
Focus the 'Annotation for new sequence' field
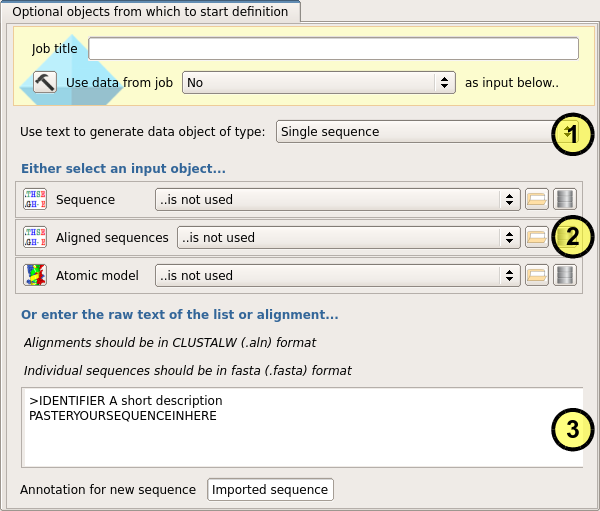270,489
